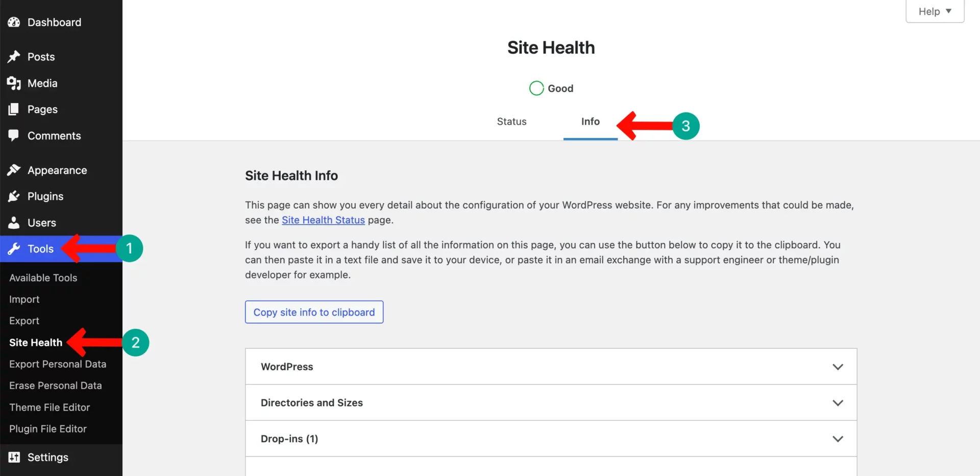Open the Theme File Editor page
The width and height of the screenshot is (980, 476).
pyautogui.click(x=49, y=407)
